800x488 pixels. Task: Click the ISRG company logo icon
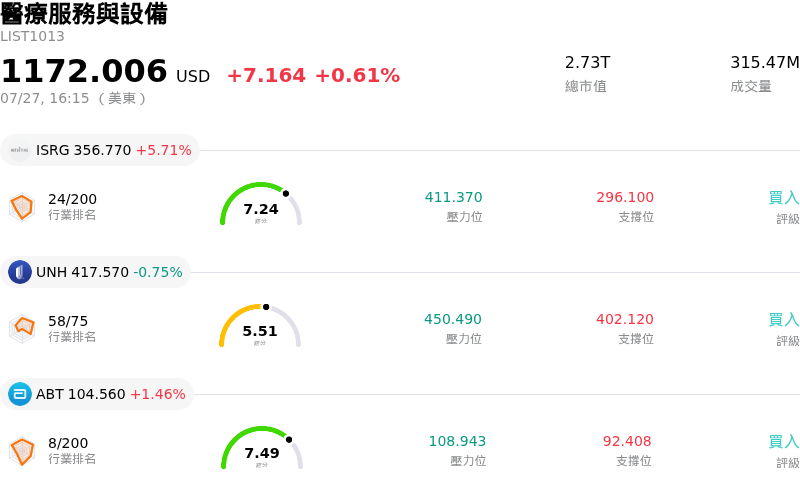tap(20, 150)
